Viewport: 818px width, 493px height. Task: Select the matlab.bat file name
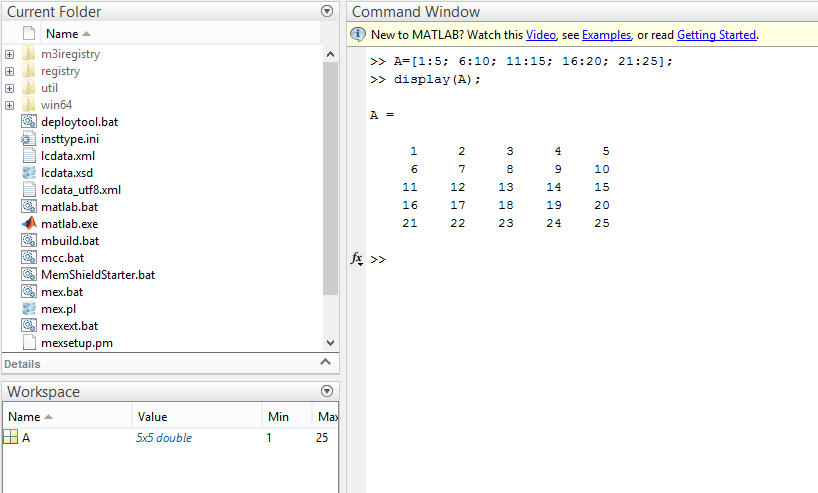pyautogui.click(x=69, y=207)
